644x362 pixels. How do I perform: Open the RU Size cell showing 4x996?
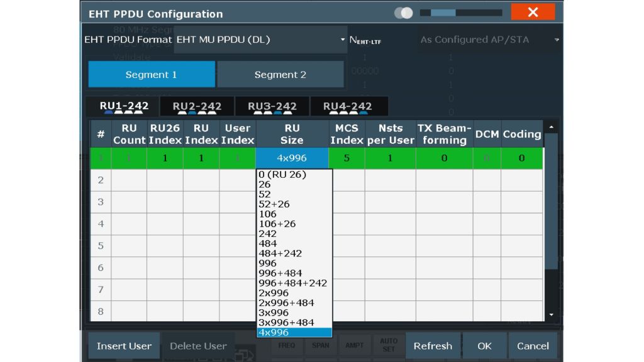(x=292, y=158)
